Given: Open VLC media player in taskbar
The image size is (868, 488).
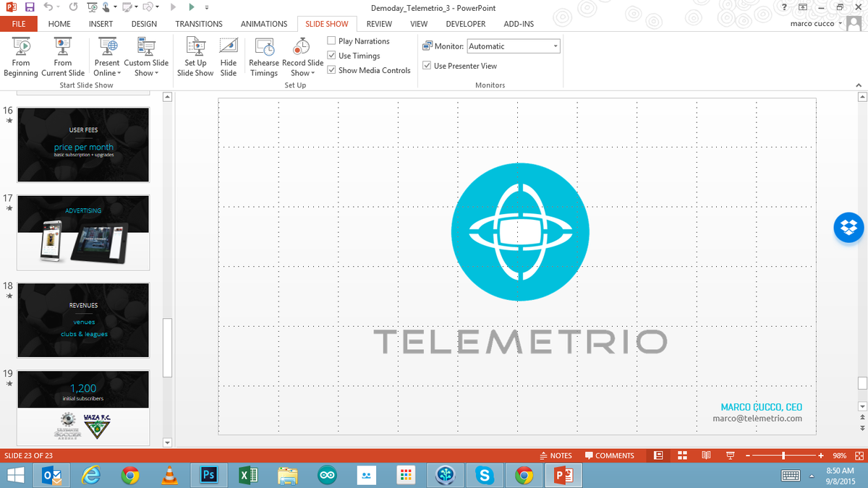Looking at the screenshot, I should click(169, 475).
